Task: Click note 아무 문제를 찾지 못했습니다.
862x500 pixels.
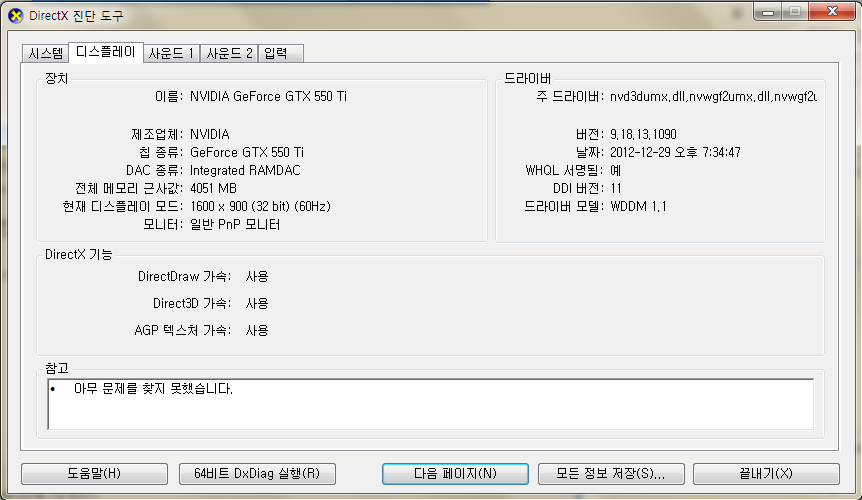Action: coord(153,389)
